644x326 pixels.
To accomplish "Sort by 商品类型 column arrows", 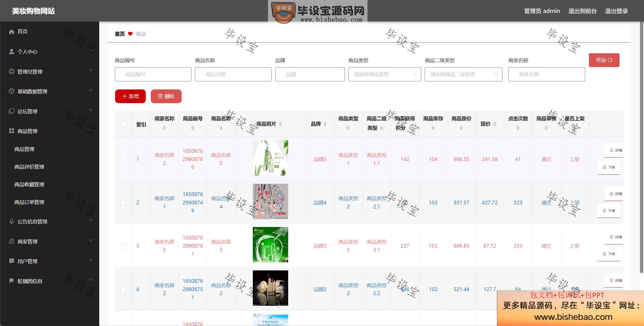I will point(348,128).
